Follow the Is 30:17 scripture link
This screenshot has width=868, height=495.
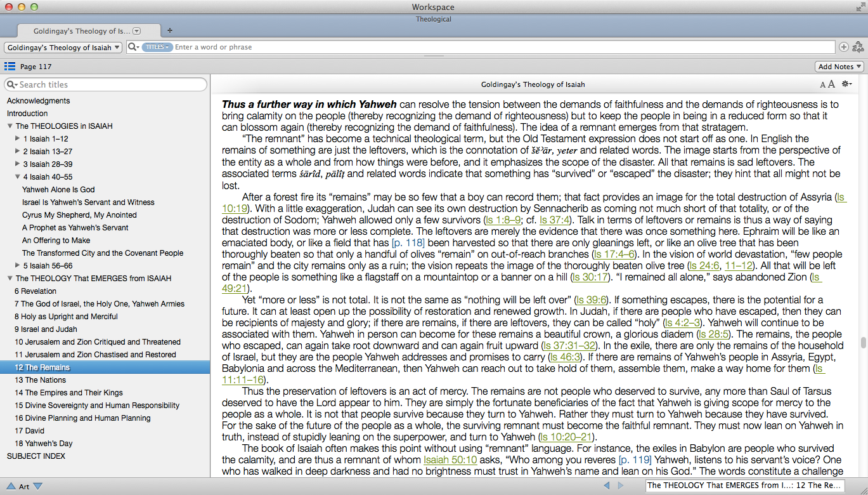(x=590, y=277)
